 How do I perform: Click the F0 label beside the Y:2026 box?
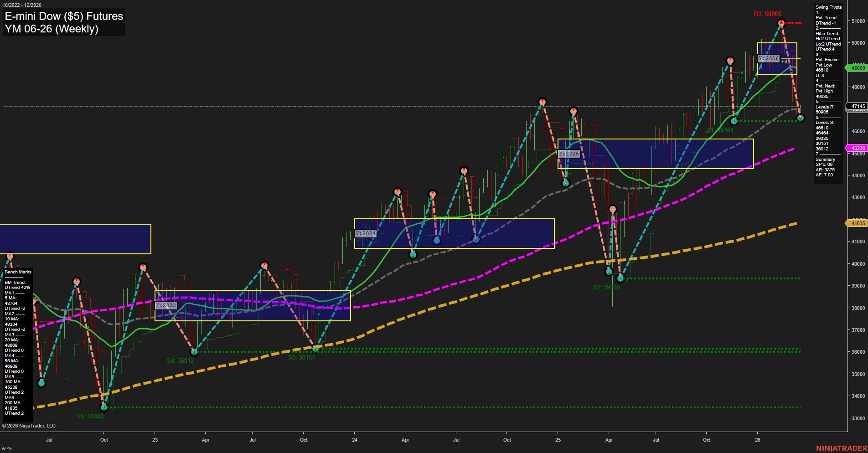click(784, 61)
